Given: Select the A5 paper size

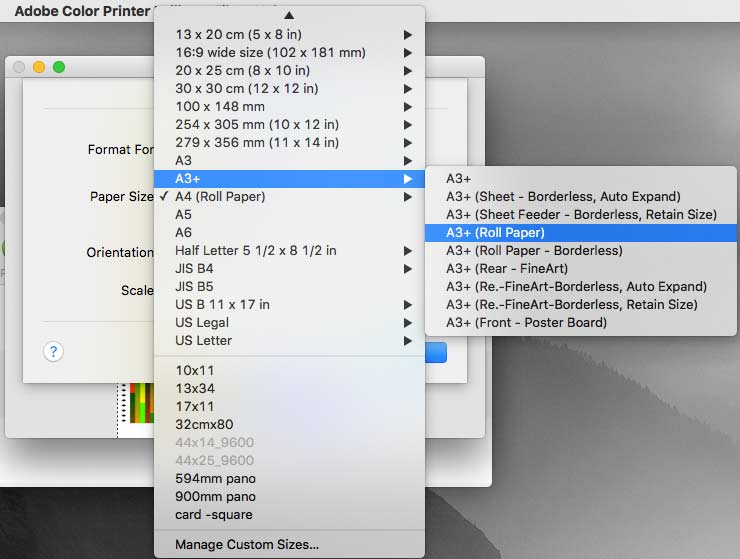Looking at the screenshot, I should pyautogui.click(x=289, y=215).
